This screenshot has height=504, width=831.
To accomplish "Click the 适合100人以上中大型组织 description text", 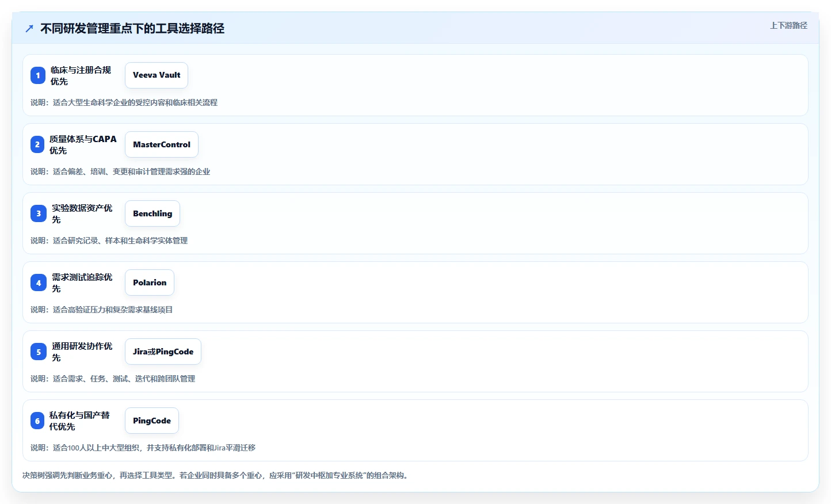I will (143, 448).
